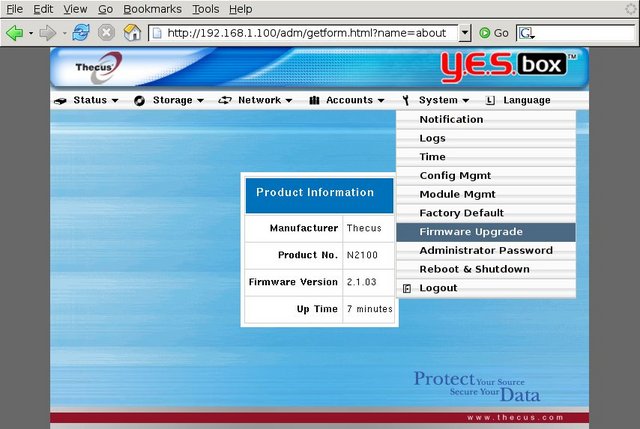The height and width of the screenshot is (429, 640).
Task: Click the Google search engine icon
Action: tap(526, 33)
